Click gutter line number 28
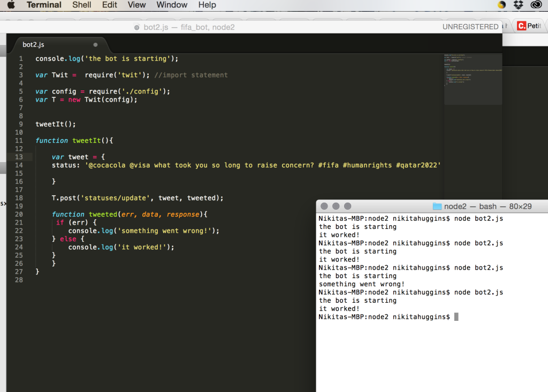This screenshot has height=392, width=548. tap(19, 280)
